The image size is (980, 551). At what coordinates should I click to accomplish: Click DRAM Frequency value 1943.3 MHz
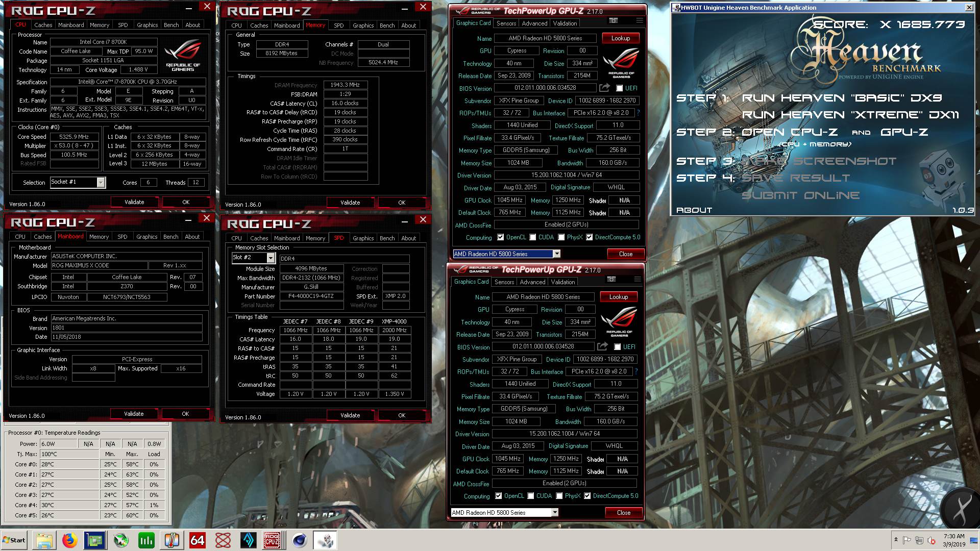point(345,85)
